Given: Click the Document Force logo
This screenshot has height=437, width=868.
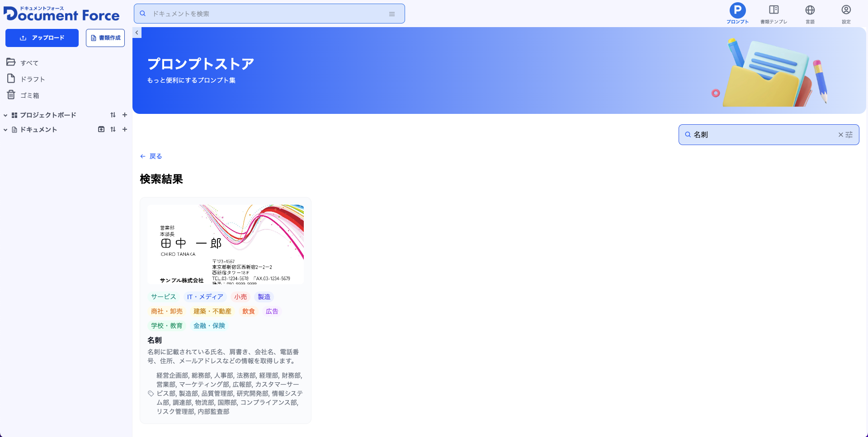Looking at the screenshot, I should pyautogui.click(x=61, y=14).
